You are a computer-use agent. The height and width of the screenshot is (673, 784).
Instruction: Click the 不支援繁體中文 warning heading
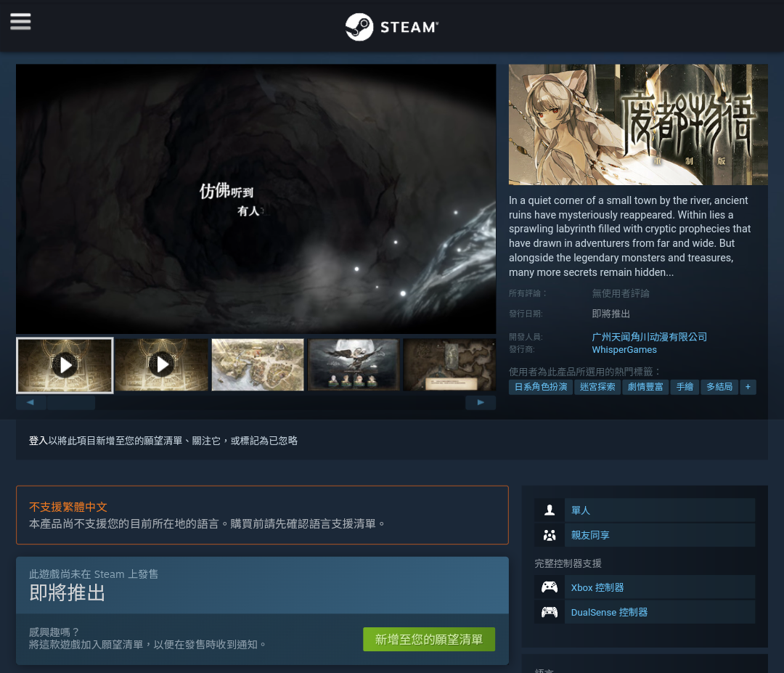[x=68, y=507]
